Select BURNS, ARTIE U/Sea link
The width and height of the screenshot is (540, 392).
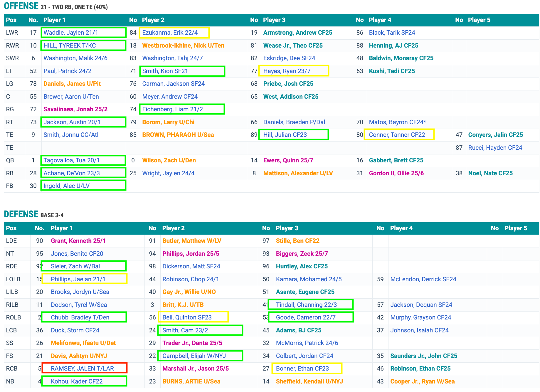coord(191,381)
